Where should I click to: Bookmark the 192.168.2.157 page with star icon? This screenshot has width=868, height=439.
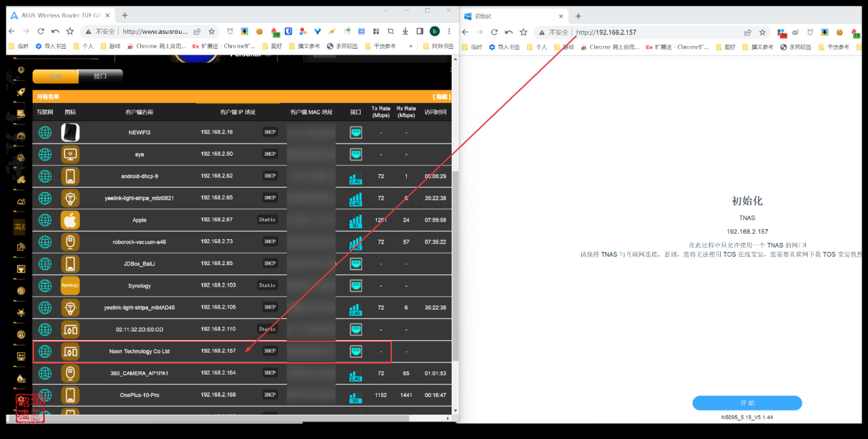(x=762, y=32)
